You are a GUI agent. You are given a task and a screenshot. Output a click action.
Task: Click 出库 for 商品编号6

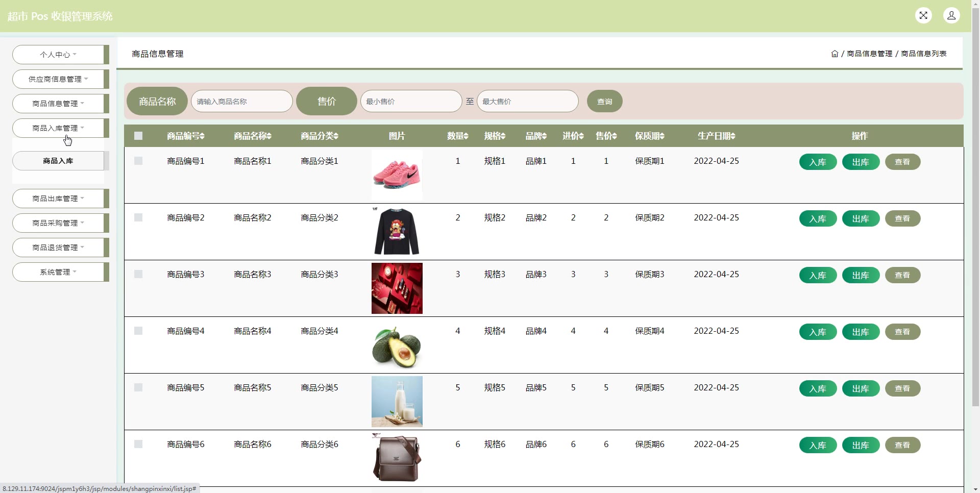[861, 445]
